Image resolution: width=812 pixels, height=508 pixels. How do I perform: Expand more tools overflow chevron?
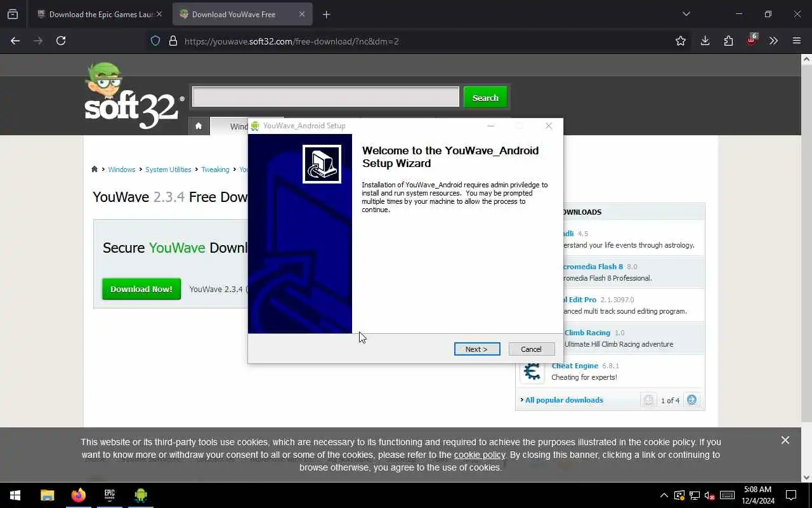click(x=773, y=41)
